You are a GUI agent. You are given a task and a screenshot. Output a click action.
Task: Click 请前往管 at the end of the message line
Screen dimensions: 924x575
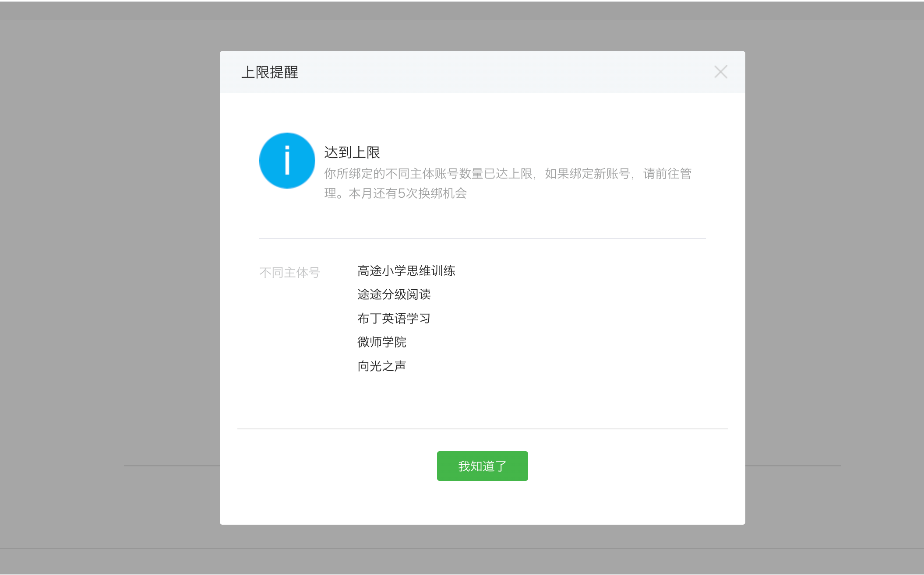pyautogui.click(x=667, y=174)
